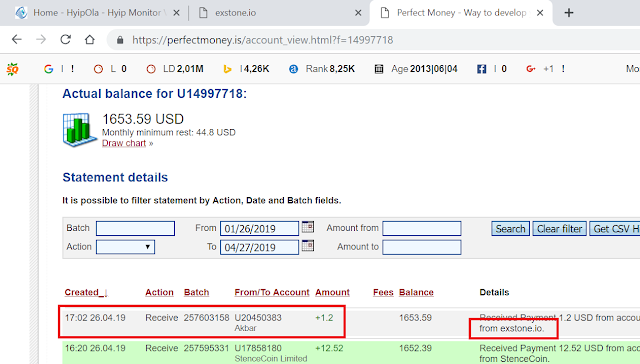Sort statement by Fees column header
640x364 pixels.
click(x=383, y=292)
